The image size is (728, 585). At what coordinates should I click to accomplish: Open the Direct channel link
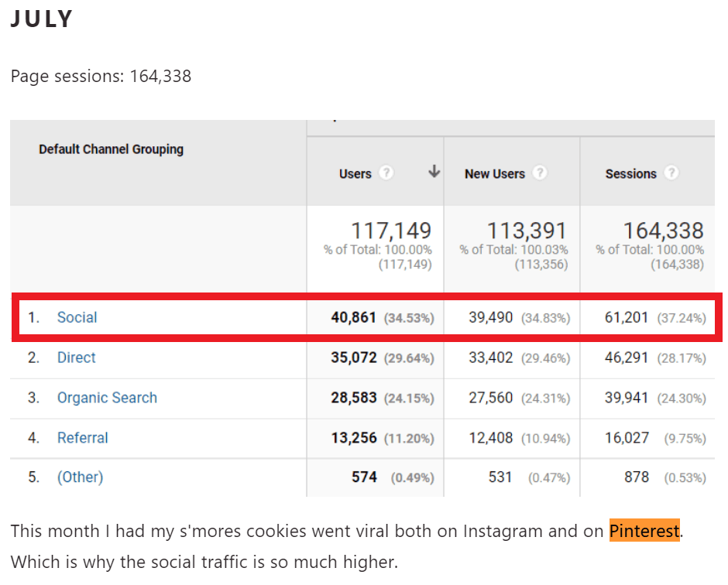click(76, 357)
